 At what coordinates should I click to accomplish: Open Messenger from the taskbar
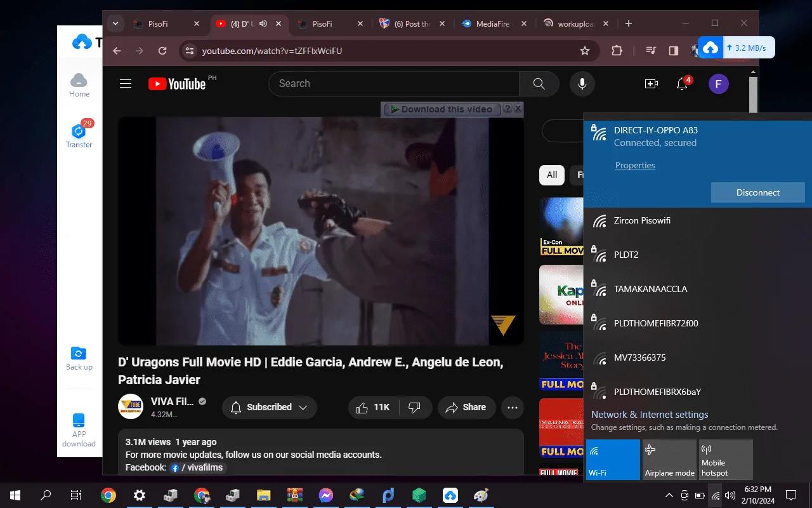point(325,495)
